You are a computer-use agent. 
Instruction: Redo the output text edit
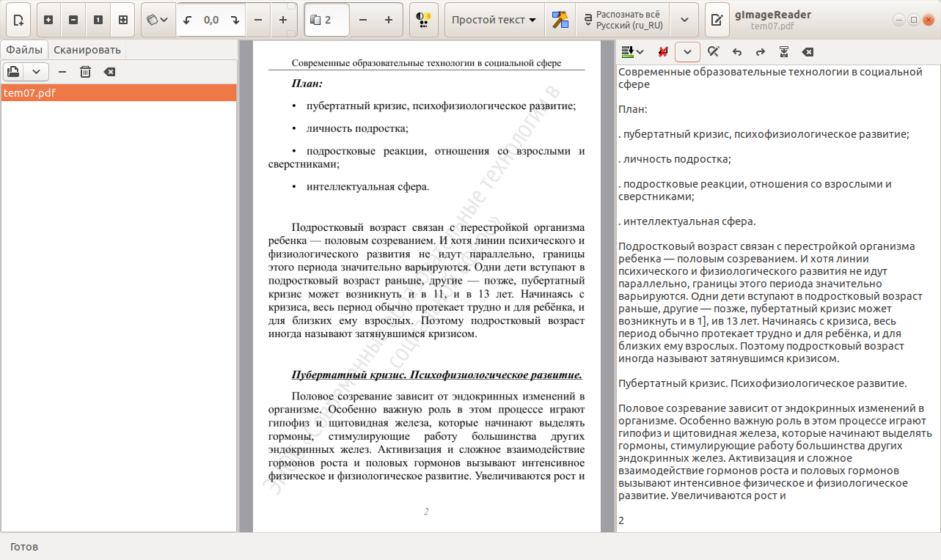761,52
